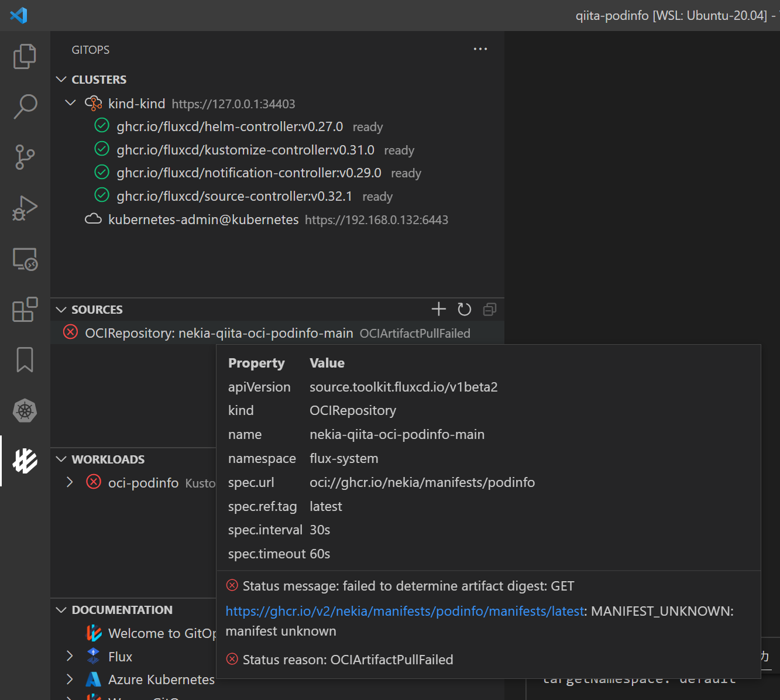
Task: Select the OCIRepository nekia-qiita-oci-podinfo-main source
Action: click(x=219, y=333)
